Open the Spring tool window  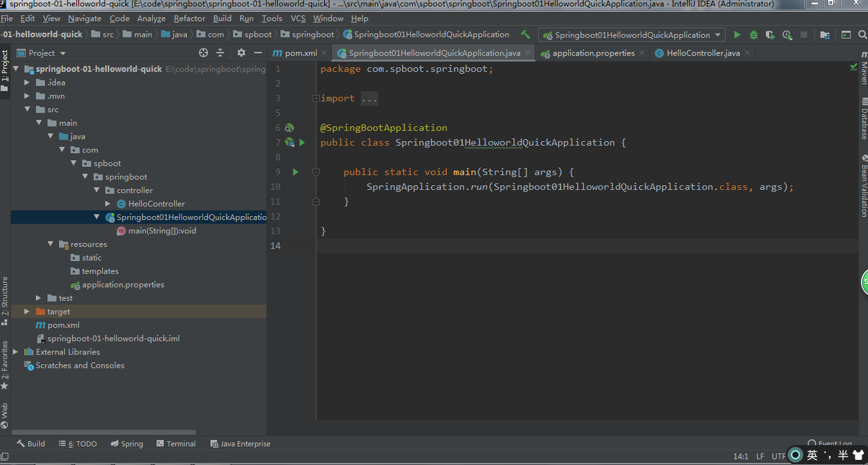pos(126,444)
